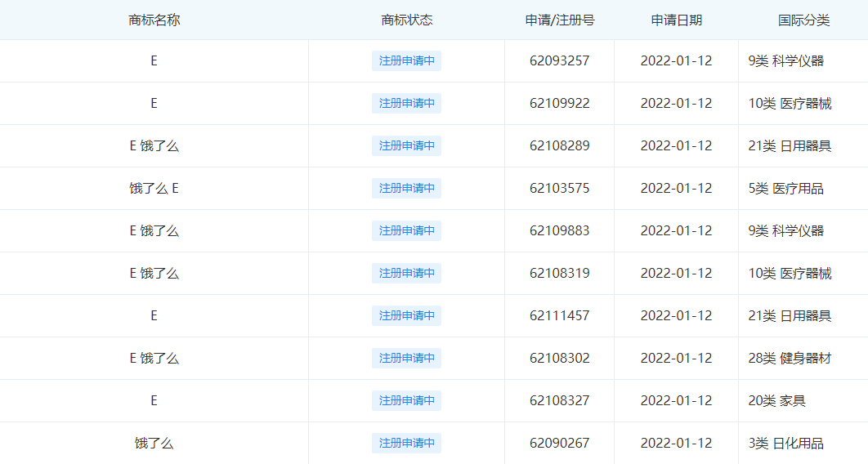The height and width of the screenshot is (464, 868).
Task: Select trademark name E in row 62093257
Action: (x=154, y=60)
